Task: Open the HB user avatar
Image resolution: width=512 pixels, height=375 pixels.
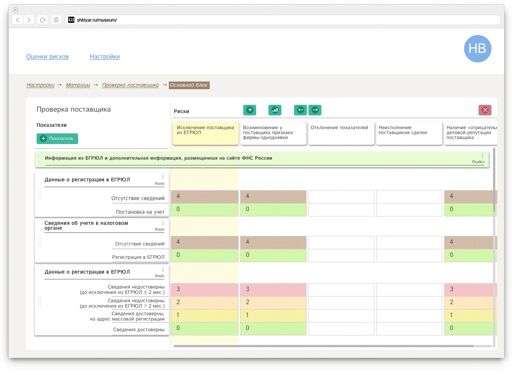Action: pyautogui.click(x=477, y=49)
